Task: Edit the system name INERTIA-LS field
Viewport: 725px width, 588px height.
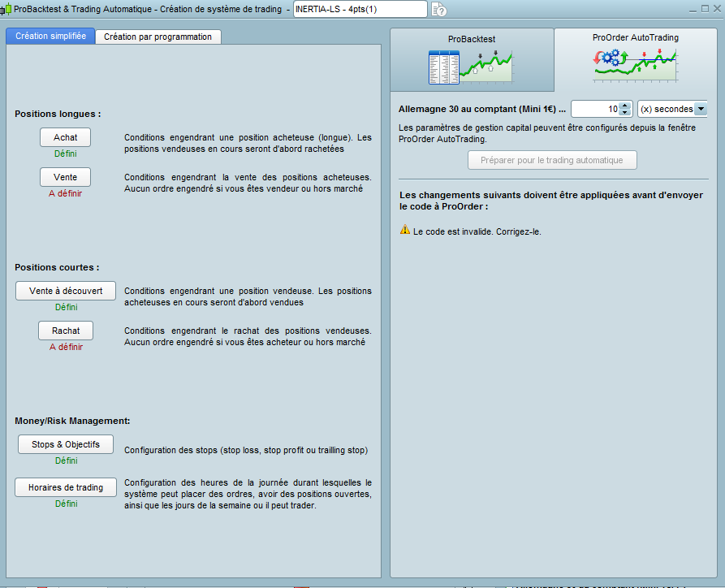Action: coord(360,9)
